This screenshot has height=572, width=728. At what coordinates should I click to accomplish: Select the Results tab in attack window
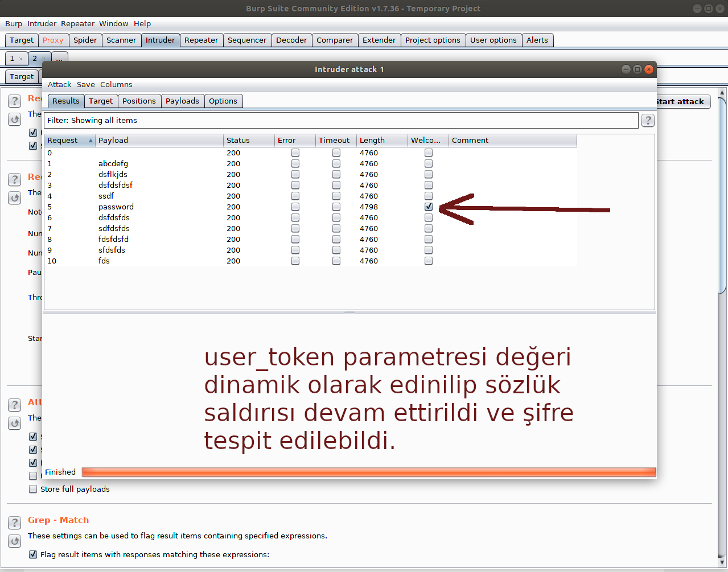pyautogui.click(x=66, y=101)
